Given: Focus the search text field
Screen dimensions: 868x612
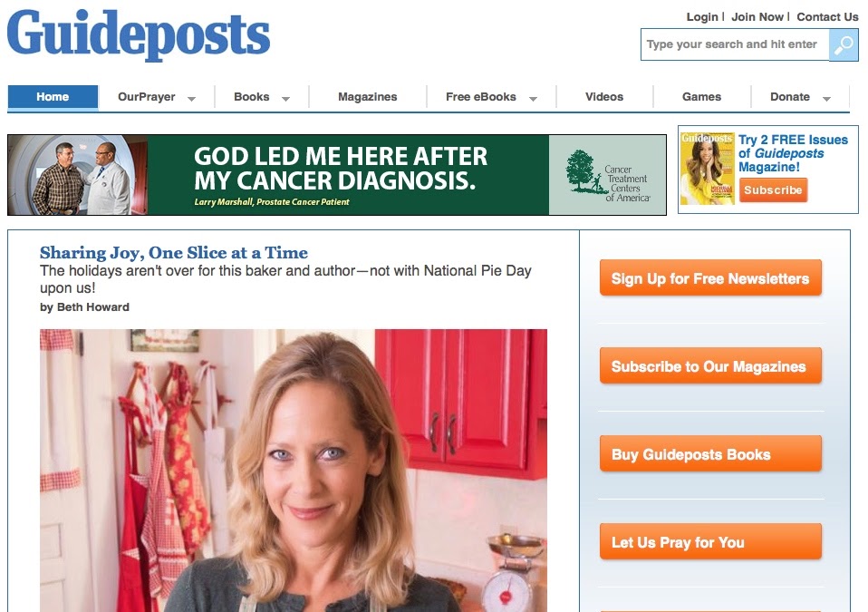Looking at the screenshot, I should pos(735,44).
